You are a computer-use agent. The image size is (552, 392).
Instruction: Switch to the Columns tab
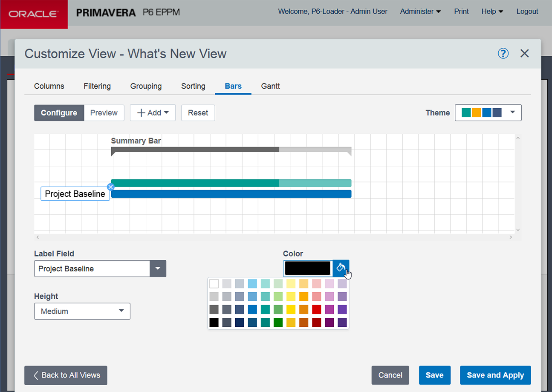[x=49, y=86]
